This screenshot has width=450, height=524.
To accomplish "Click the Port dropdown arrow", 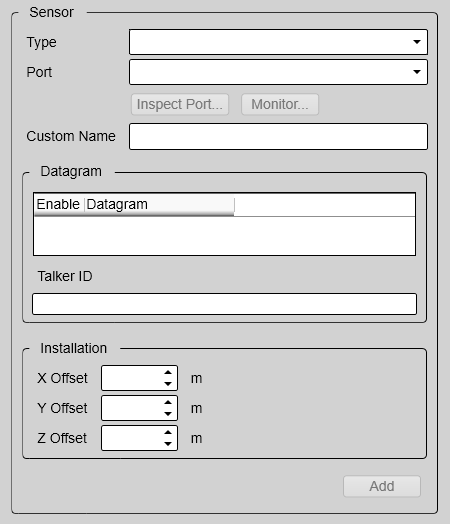I will (417, 72).
